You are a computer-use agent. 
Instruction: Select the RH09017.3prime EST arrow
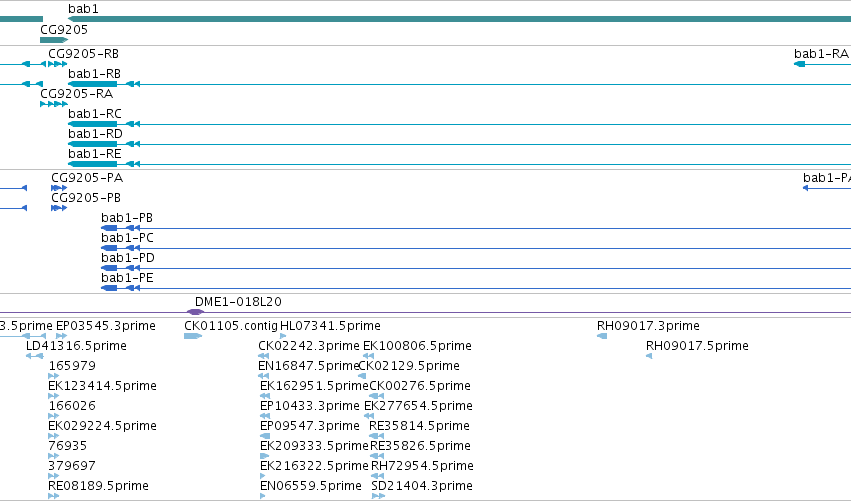(602, 336)
